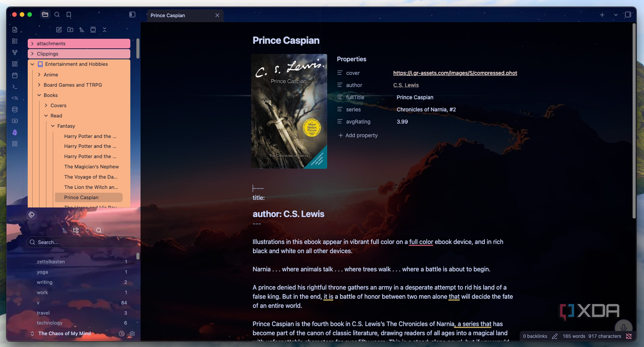Click the tags pane icon

click(x=32, y=215)
